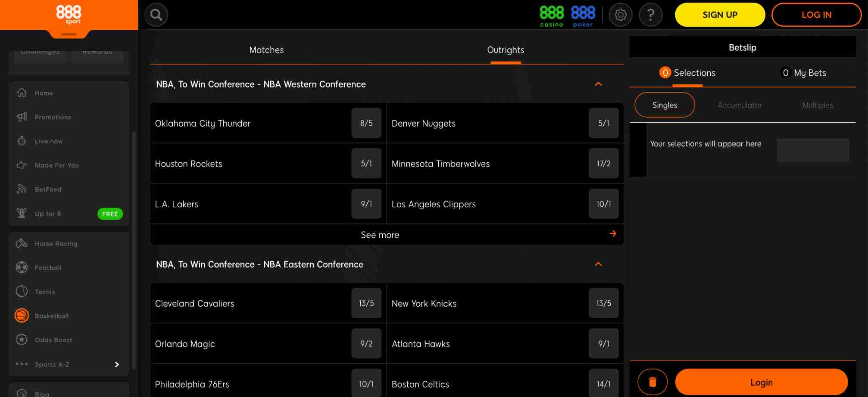
Task: Pick Atlanta Hawks odds 9/1
Action: pyautogui.click(x=603, y=344)
